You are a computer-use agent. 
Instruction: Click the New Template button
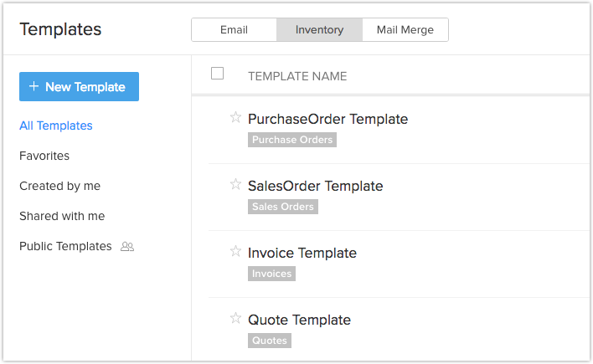79,87
